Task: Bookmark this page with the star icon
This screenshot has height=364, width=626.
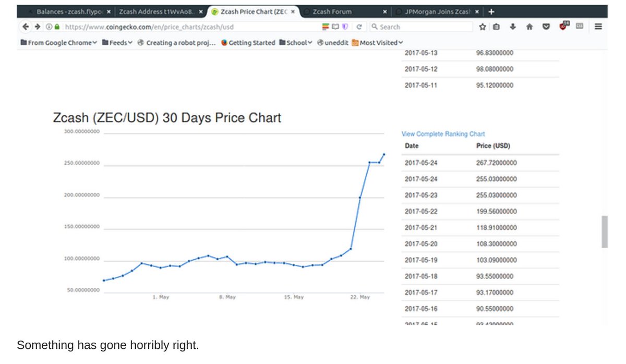Action: click(483, 27)
